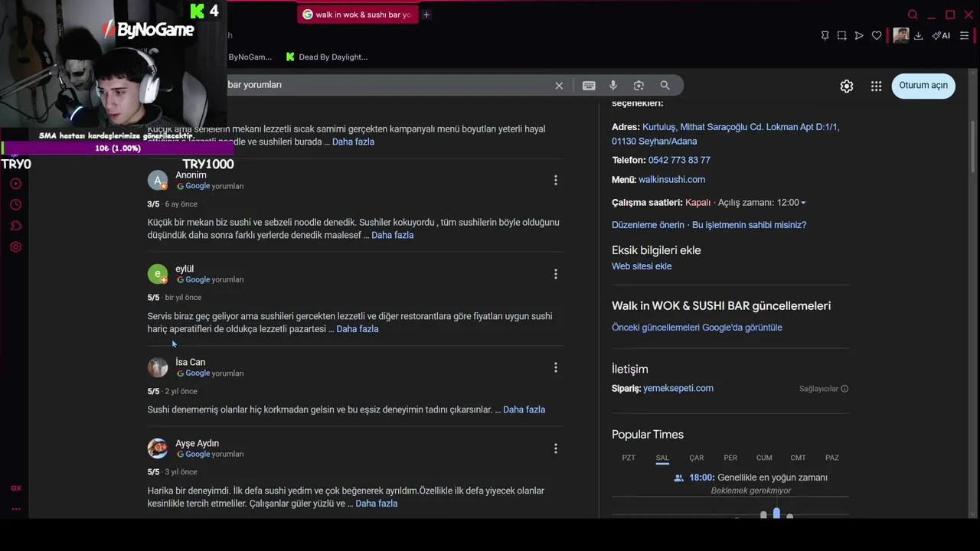Expand Anonim review with Daha fazla

pyautogui.click(x=393, y=235)
